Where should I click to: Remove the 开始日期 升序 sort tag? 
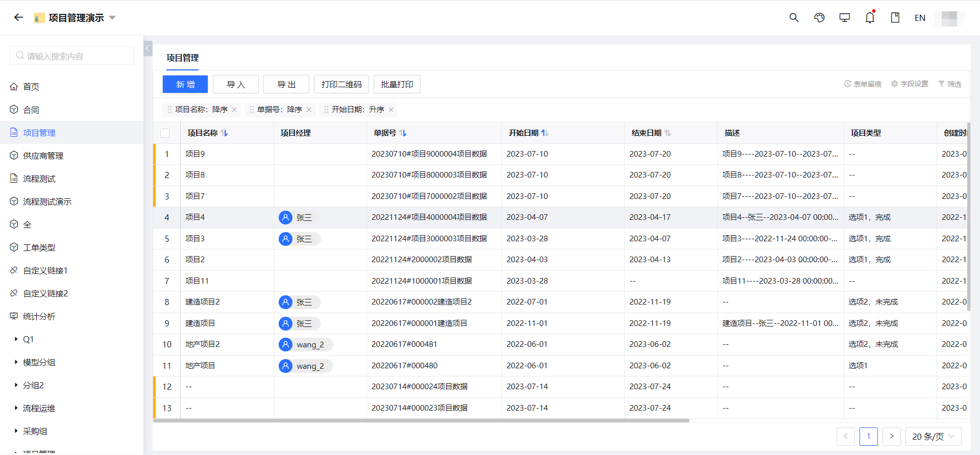pos(391,110)
